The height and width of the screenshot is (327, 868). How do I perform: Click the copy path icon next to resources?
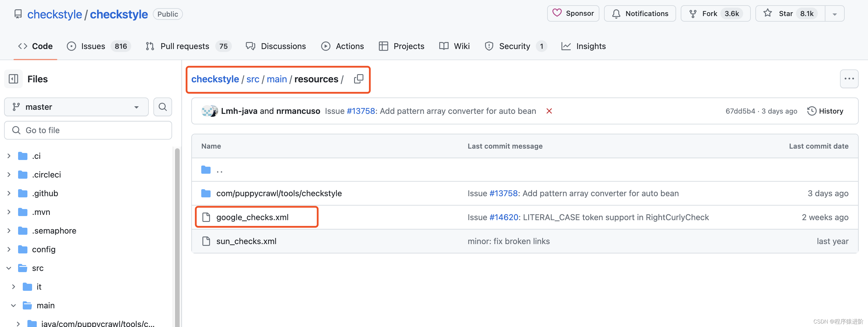point(358,79)
